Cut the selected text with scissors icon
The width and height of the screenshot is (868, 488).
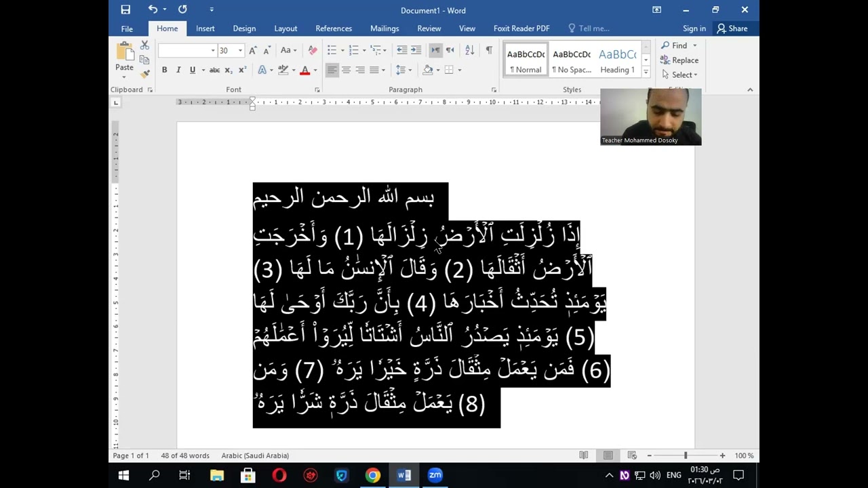[x=144, y=45]
